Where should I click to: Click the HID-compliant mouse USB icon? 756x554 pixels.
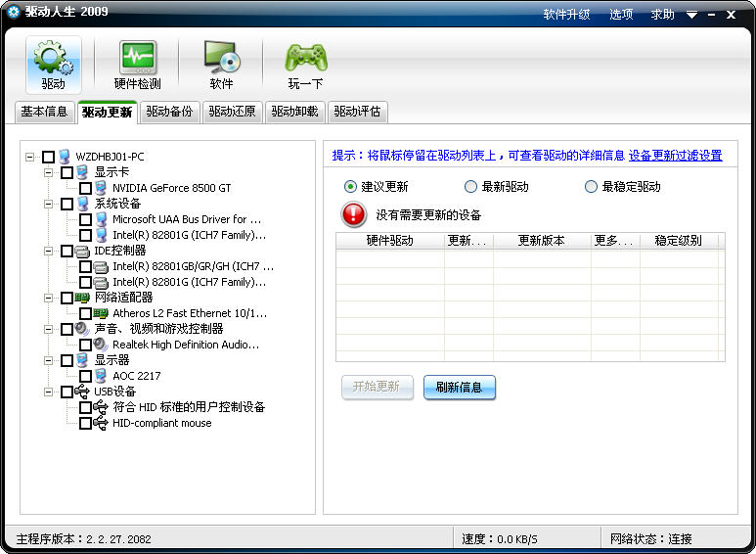pos(101,423)
